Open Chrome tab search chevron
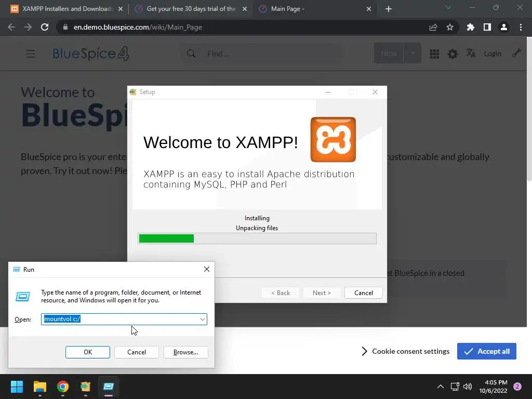 click(448, 7)
